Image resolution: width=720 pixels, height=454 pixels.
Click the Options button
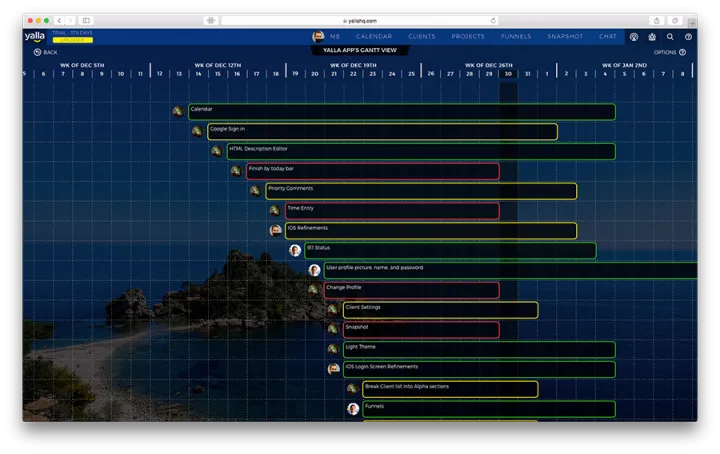click(669, 52)
